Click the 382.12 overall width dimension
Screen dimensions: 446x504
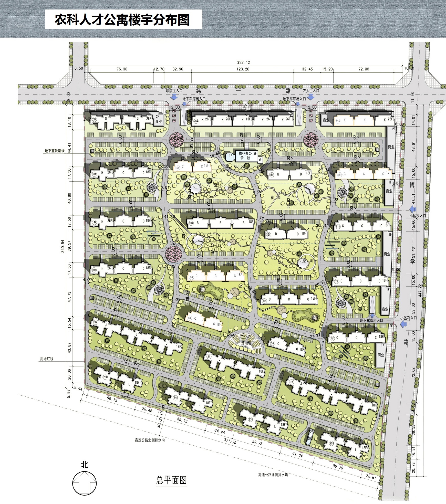click(x=243, y=62)
